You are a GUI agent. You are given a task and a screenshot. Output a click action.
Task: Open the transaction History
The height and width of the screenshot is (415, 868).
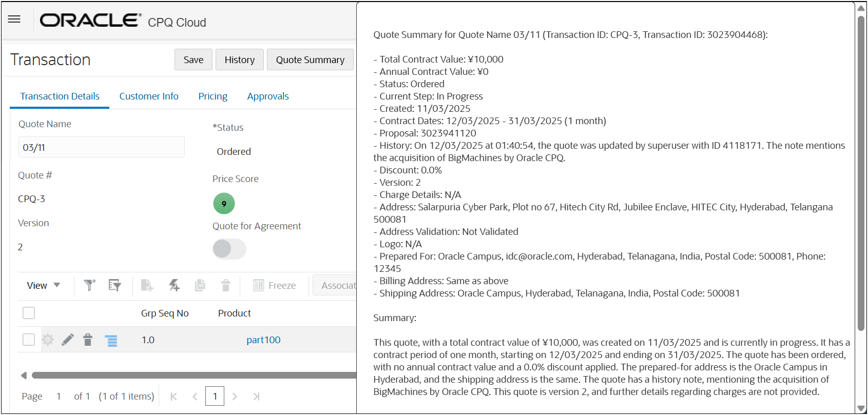[x=240, y=60]
